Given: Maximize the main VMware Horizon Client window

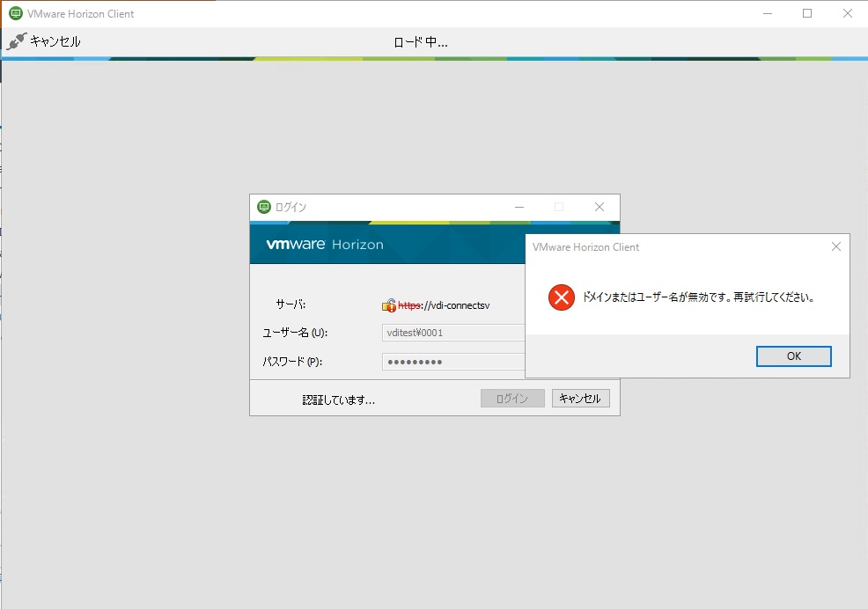Looking at the screenshot, I should [807, 13].
